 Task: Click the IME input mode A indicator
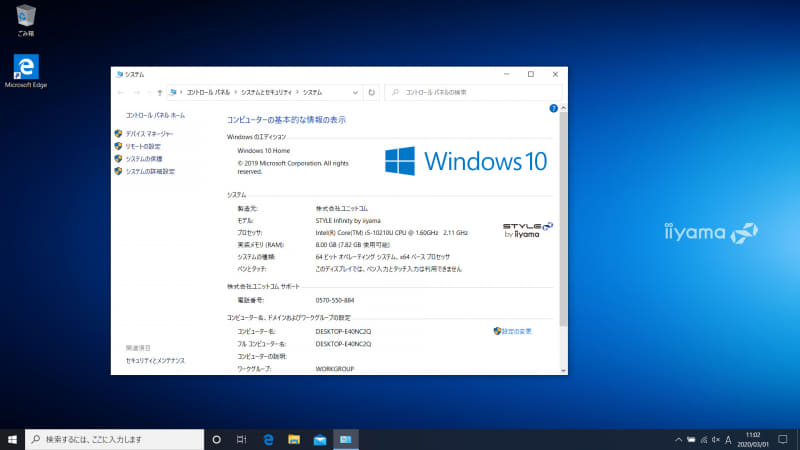click(x=728, y=439)
